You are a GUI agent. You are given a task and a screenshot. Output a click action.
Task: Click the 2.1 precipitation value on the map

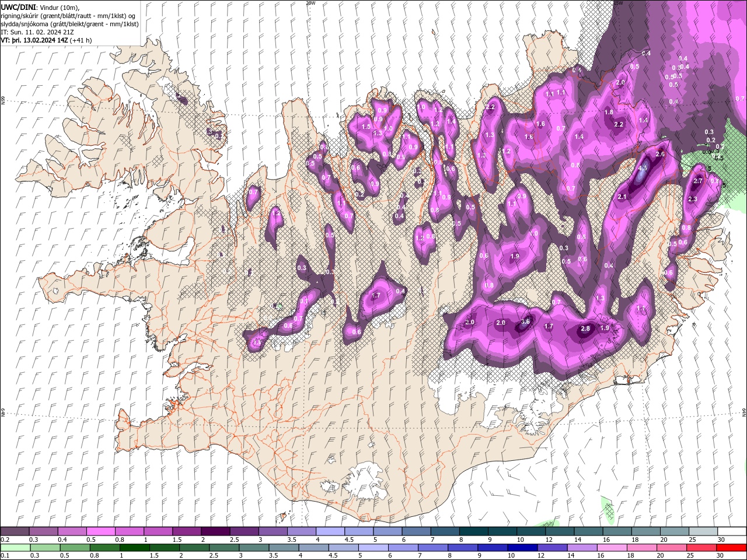(622, 197)
